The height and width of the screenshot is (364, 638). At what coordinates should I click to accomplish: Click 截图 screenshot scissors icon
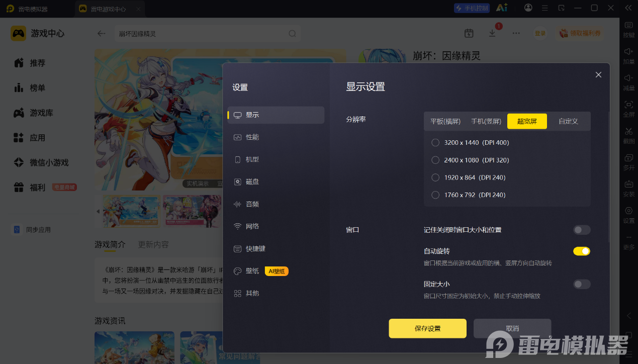(629, 135)
